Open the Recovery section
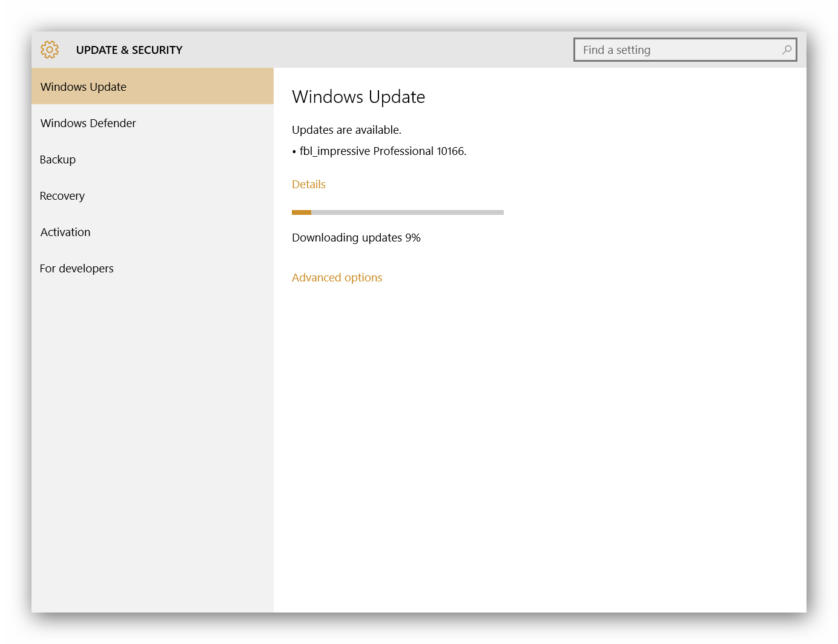The image size is (838, 644). [153, 195]
